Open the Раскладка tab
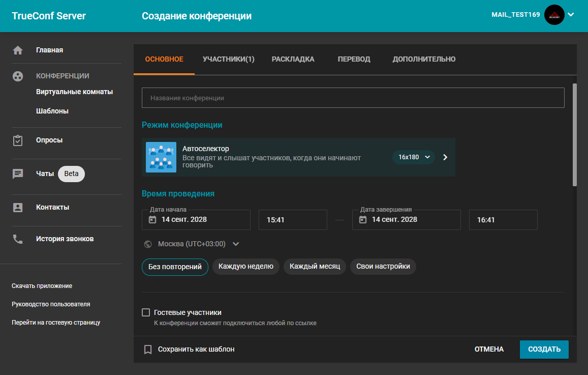This screenshot has height=375, width=588. point(293,59)
